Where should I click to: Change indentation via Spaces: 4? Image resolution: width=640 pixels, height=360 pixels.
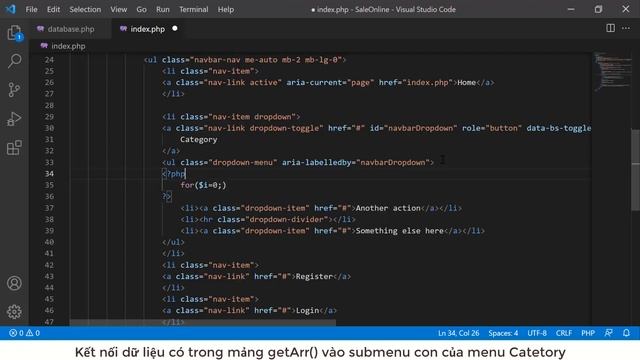pos(503,333)
